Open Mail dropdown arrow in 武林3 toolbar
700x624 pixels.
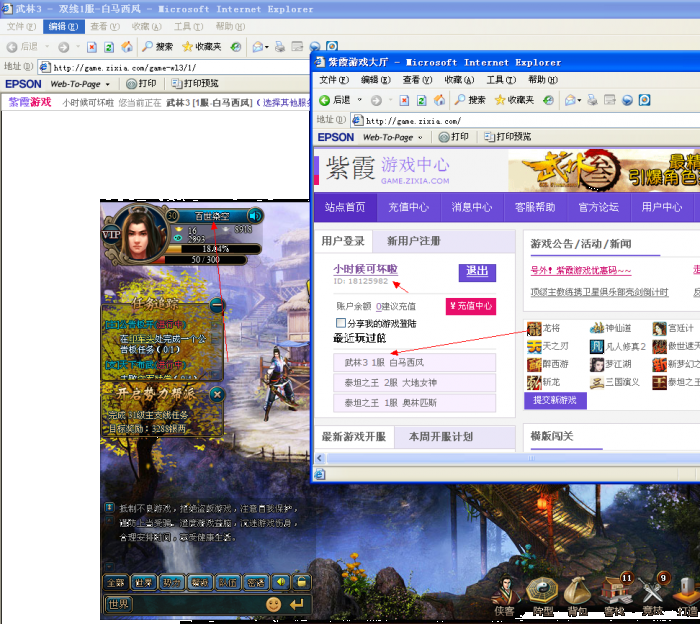267,47
